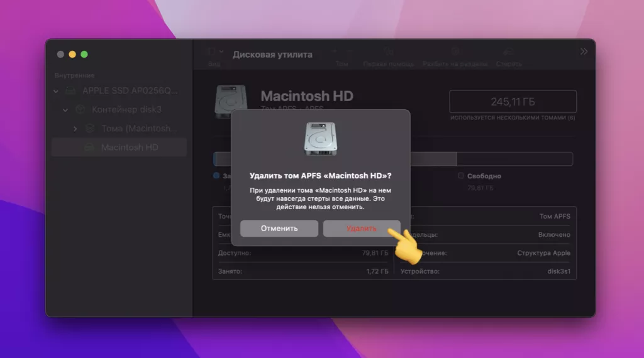This screenshot has width=644, height=358.
Task: Click Отменить to cancel volume deletion
Action: point(279,229)
